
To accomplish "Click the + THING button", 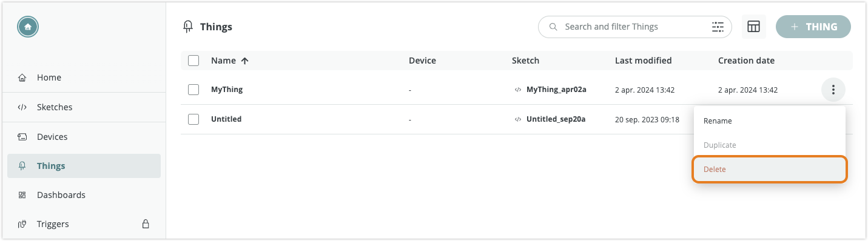I will point(813,27).
